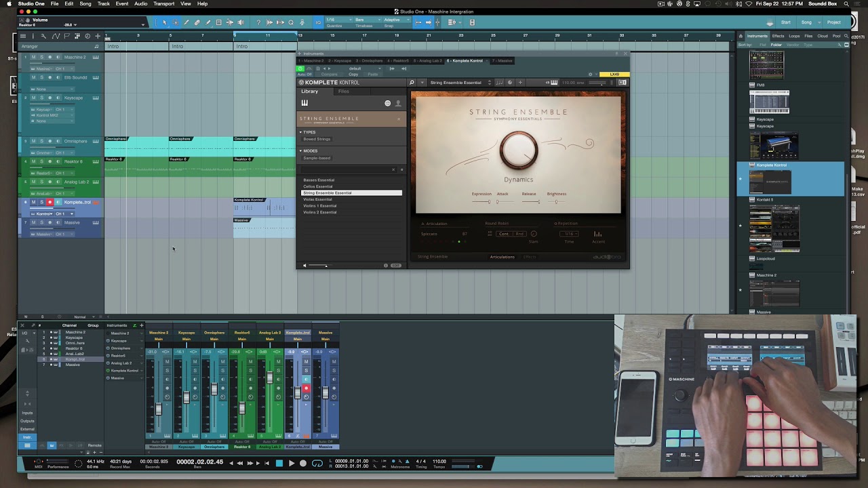
Task: Disable record arm on Komplete Kontrol mixer channel
Action: click(306, 388)
